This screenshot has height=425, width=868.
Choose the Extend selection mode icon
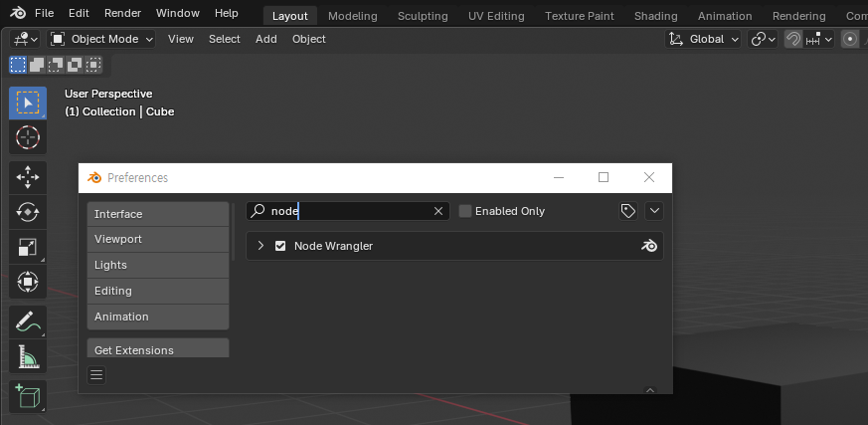[x=37, y=65]
